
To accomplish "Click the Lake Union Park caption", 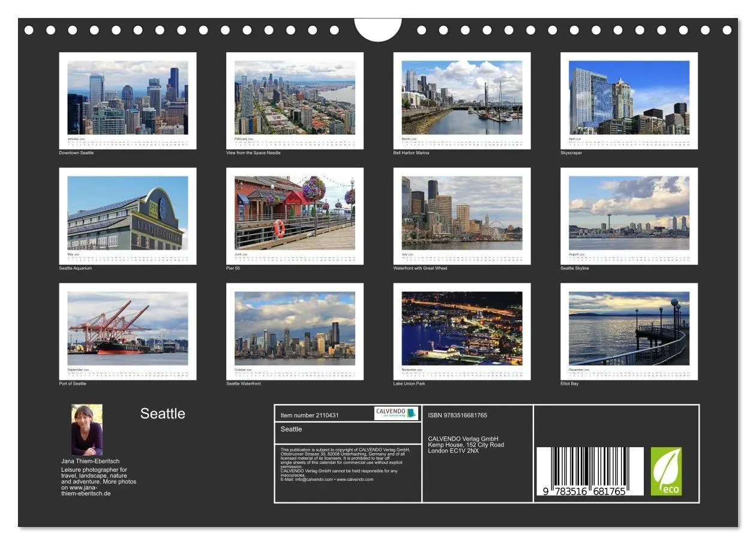I will (409, 384).
